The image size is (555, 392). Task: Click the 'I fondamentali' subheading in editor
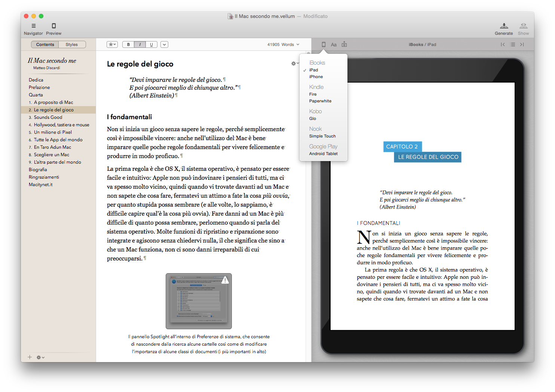tap(129, 117)
